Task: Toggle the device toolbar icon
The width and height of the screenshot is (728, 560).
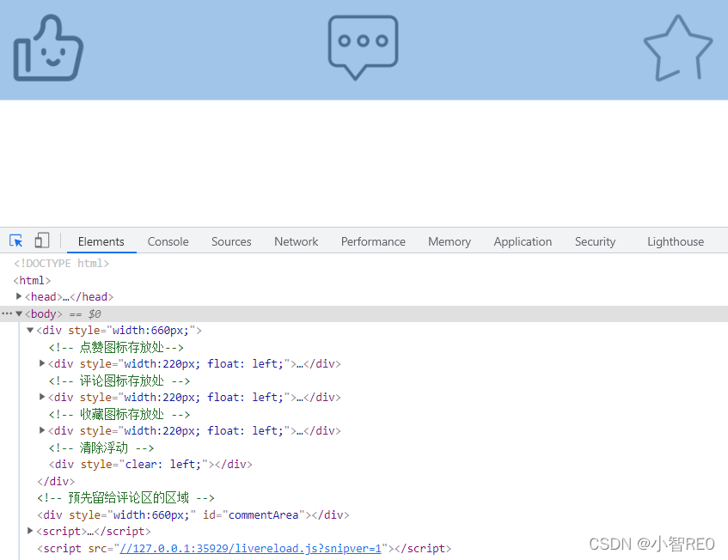Action: point(42,240)
